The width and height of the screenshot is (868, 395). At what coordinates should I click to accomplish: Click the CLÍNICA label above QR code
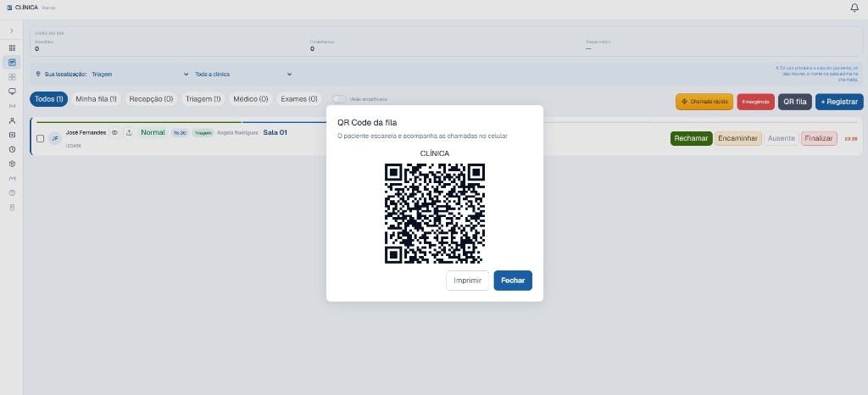[435, 153]
